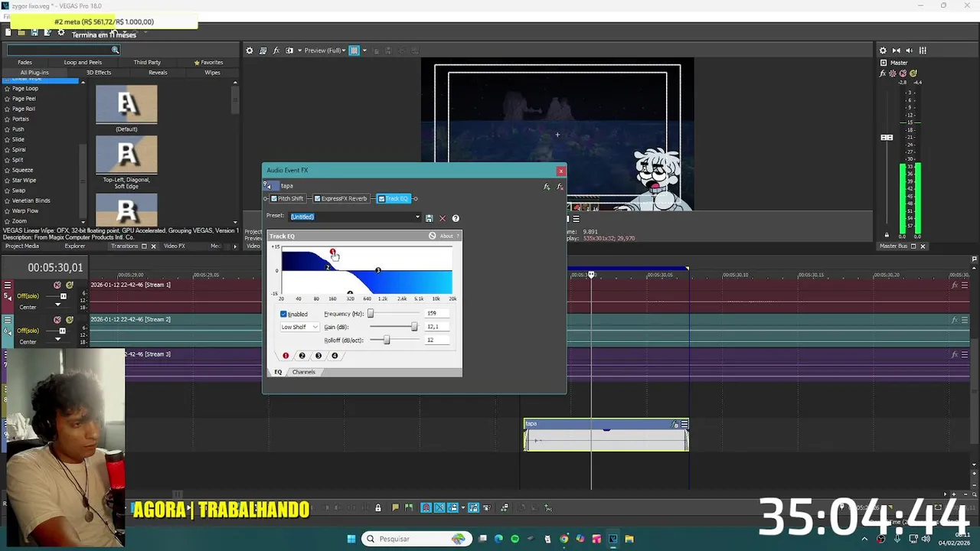Viewport: 980px width, 551px height.
Task: Toggle Track EQ plug-in checkbox
Action: point(381,199)
